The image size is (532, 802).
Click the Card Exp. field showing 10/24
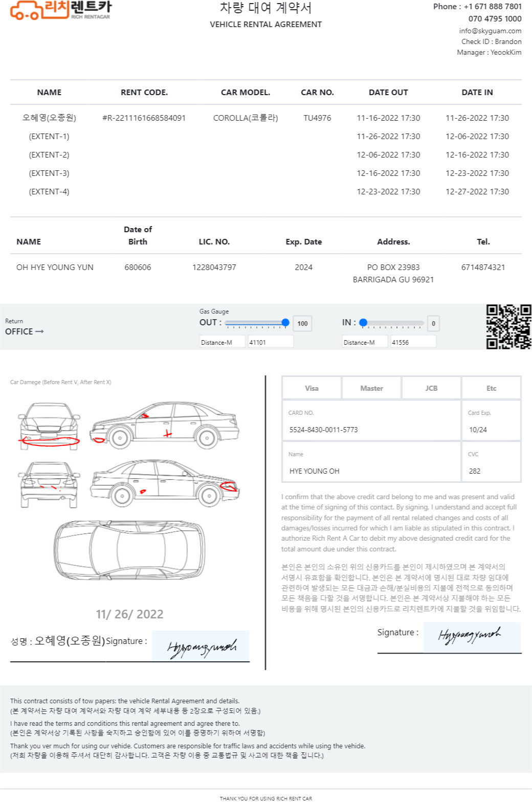491,420
